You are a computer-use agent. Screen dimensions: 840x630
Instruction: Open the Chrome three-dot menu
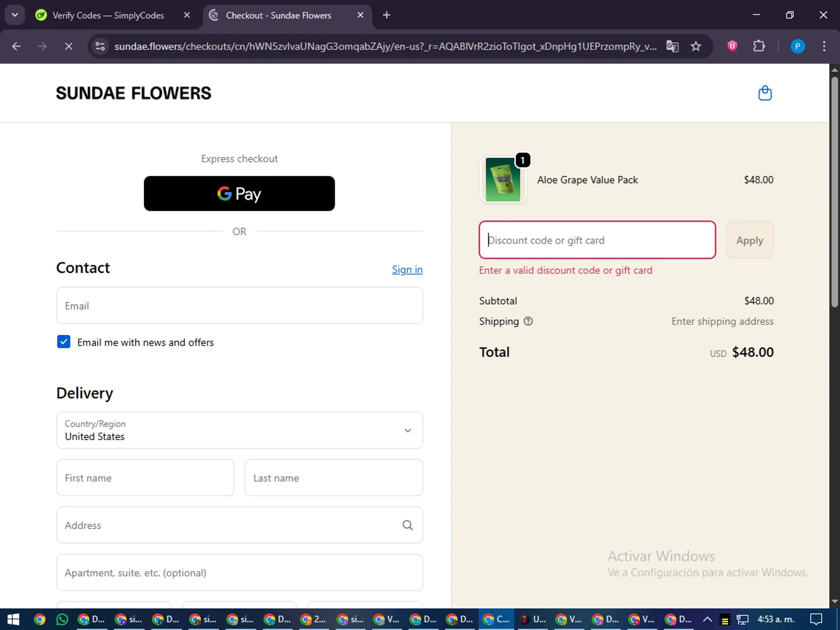[x=824, y=46]
